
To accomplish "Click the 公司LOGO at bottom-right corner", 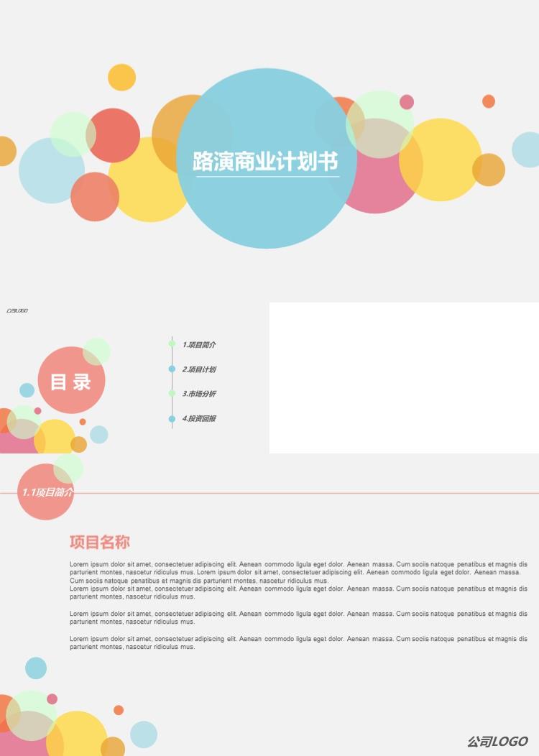I will (497, 741).
